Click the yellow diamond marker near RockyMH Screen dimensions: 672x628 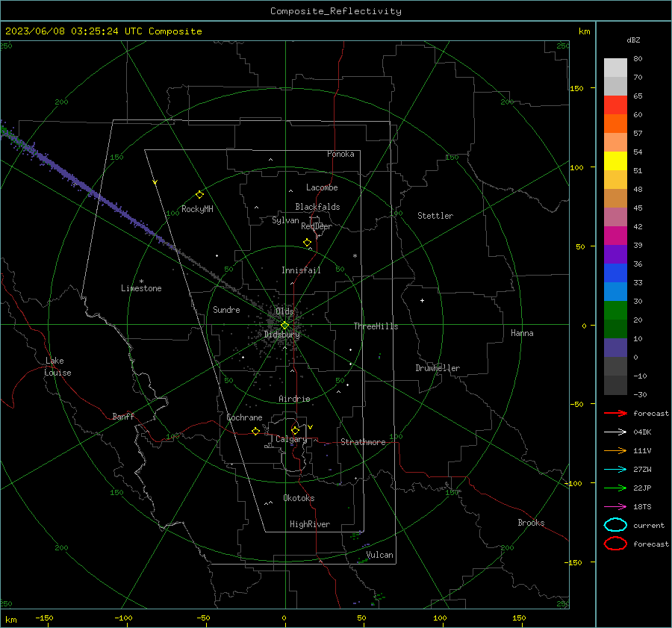click(x=199, y=195)
